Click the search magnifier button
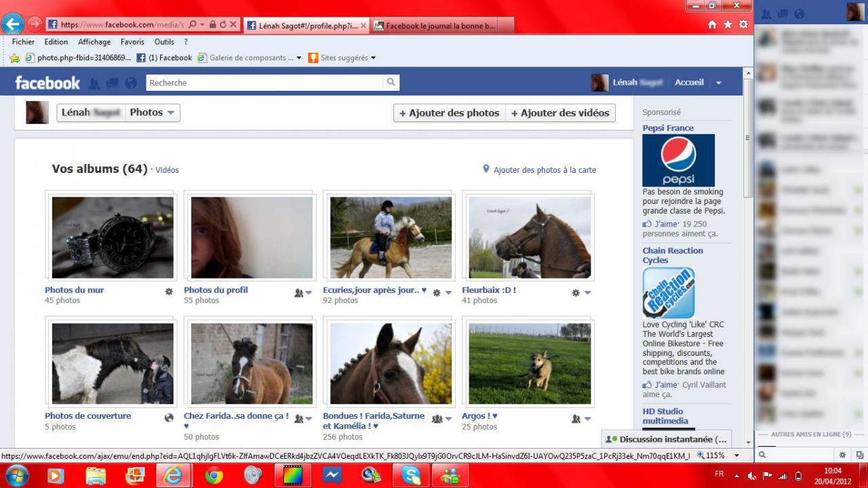Screen dimensions: 868x488 click(x=391, y=83)
